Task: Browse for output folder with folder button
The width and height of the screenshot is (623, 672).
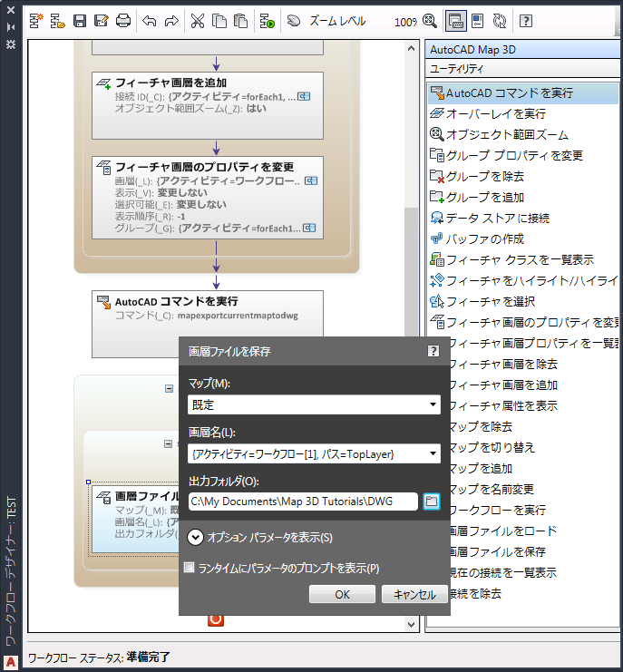Action: pos(432,502)
